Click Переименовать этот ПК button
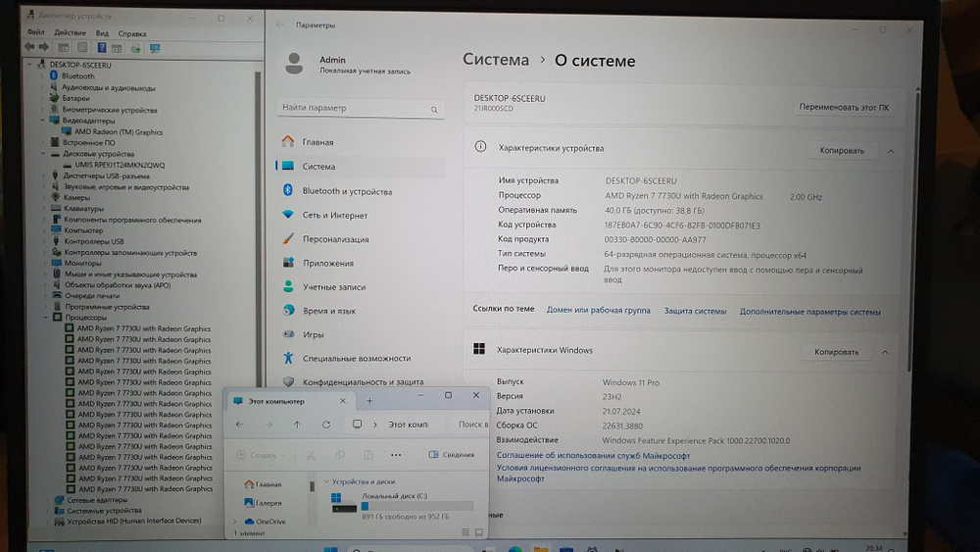 click(844, 108)
